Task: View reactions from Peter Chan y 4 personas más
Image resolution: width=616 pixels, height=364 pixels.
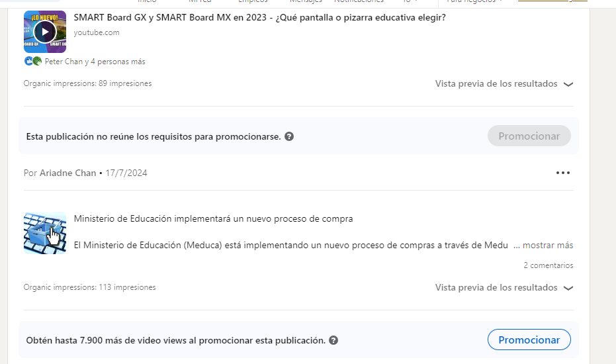Action: [x=95, y=62]
